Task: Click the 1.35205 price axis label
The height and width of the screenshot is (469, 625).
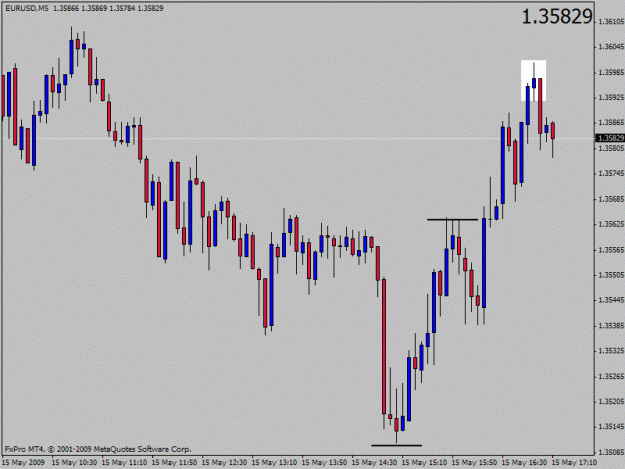Action: [x=611, y=402]
